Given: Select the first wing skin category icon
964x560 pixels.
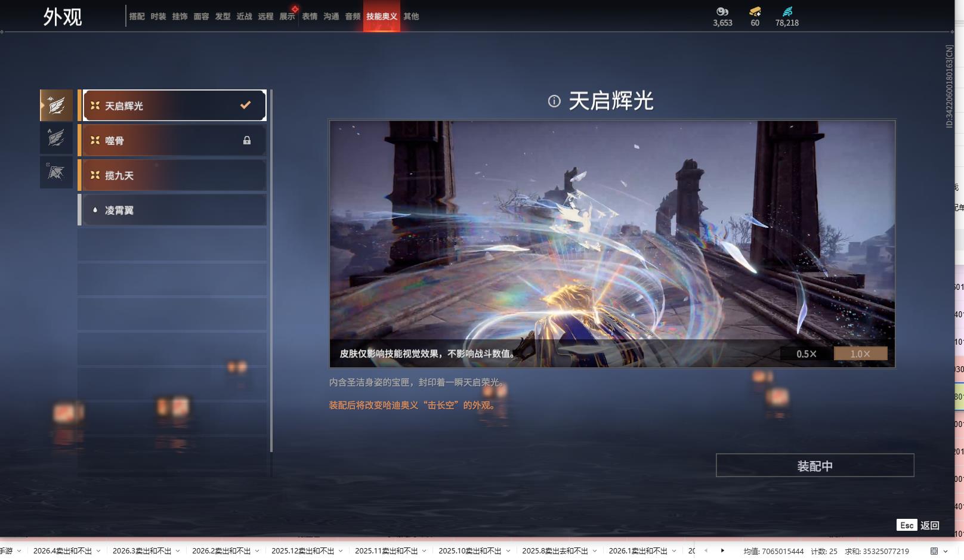Looking at the screenshot, I should click(x=55, y=105).
